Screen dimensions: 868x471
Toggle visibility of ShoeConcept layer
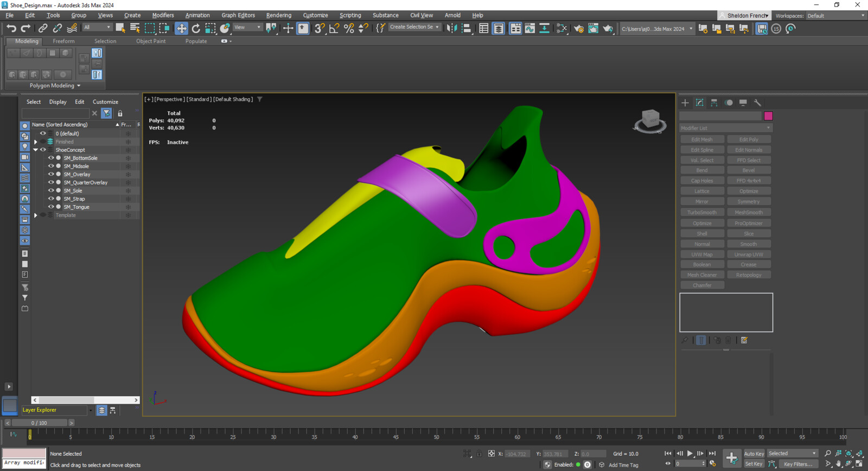click(x=43, y=150)
